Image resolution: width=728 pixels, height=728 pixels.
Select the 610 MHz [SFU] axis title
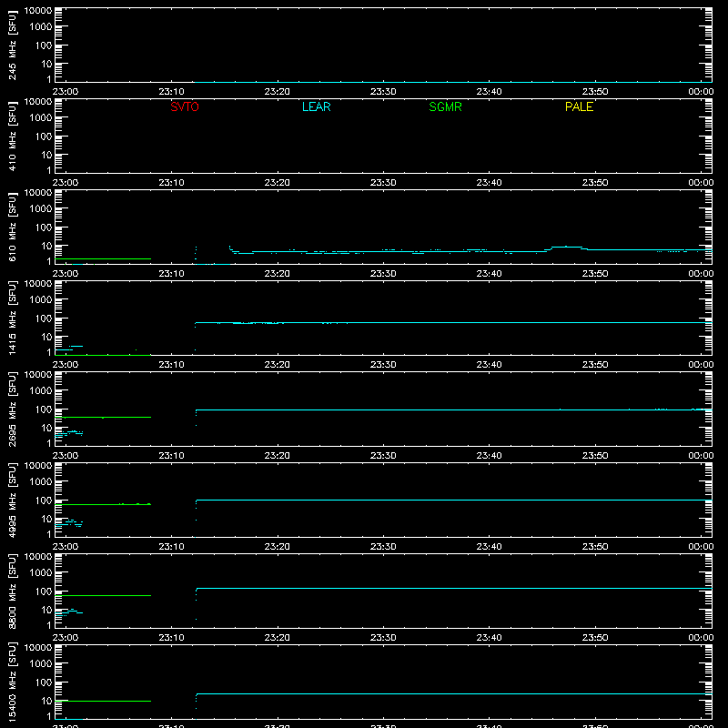(x=12, y=227)
